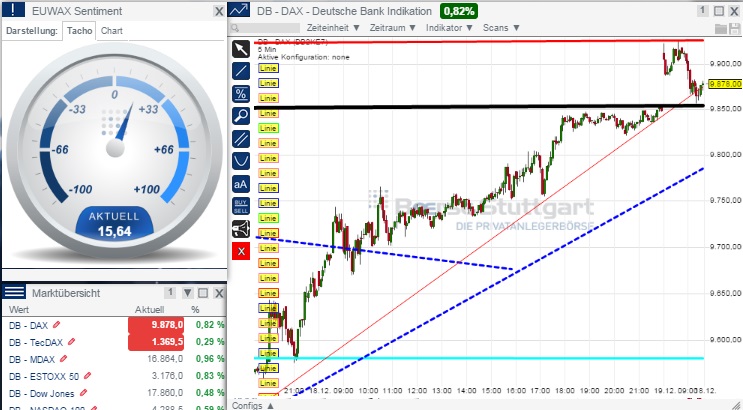The image size is (743, 410).
Task: Click the exclamation icon in EUWAX Sentiment header
Action: tap(13, 10)
